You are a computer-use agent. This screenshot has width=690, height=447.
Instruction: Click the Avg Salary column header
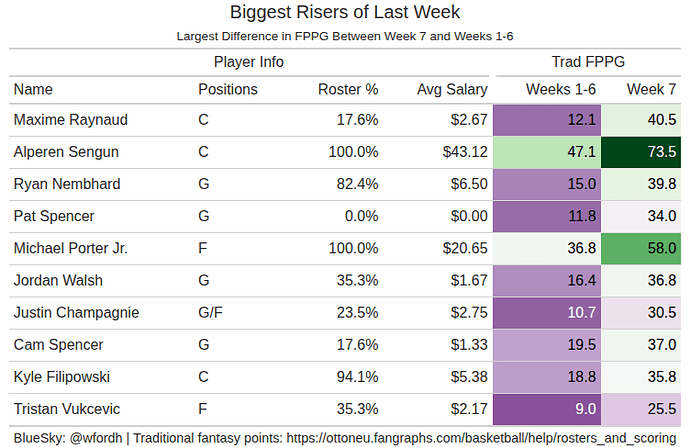tap(452, 89)
